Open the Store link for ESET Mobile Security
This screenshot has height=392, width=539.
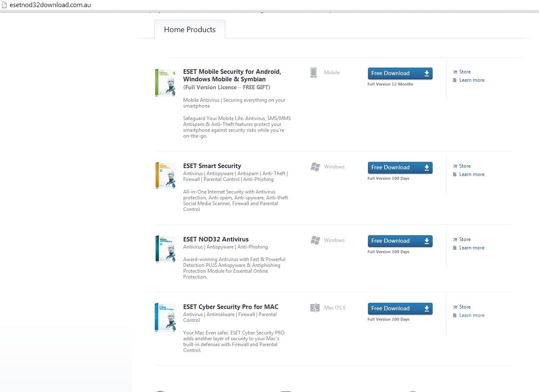[465, 72]
